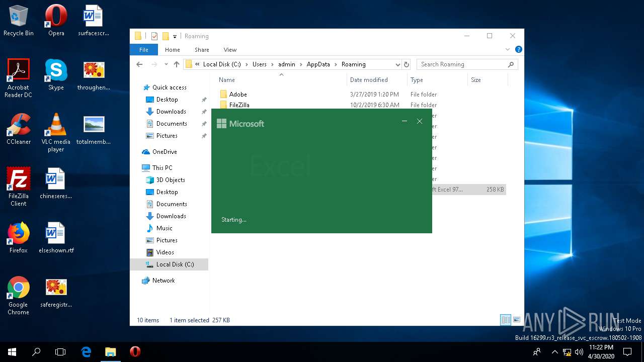Click the volume speaker tray icon
The width and height of the screenshot is (644, 362).
point(579,352)
